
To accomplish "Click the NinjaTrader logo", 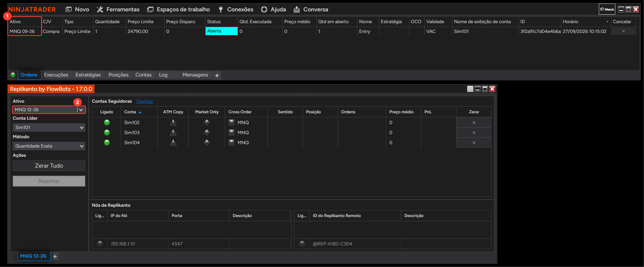I will [32, 10].
